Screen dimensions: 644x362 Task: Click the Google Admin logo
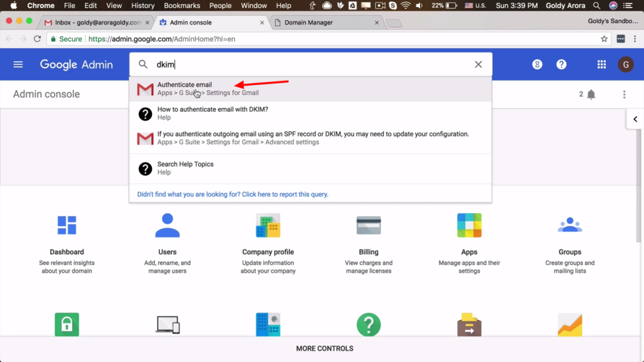[x=76, y=64]
